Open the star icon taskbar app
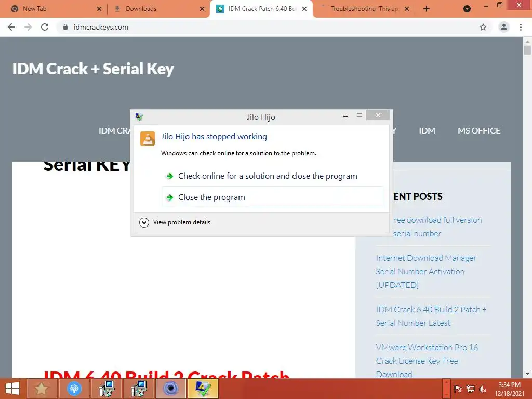The height and width of the screenshot is (399, 532). coord(41,389)
